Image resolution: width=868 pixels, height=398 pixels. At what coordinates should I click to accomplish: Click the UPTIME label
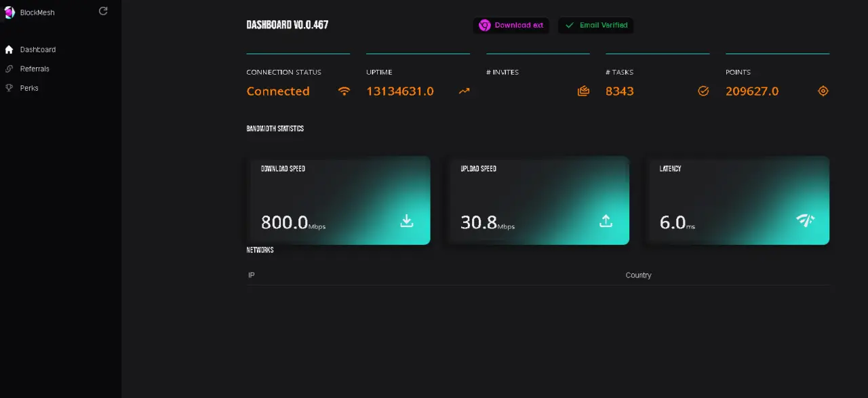tap(379, 72)
